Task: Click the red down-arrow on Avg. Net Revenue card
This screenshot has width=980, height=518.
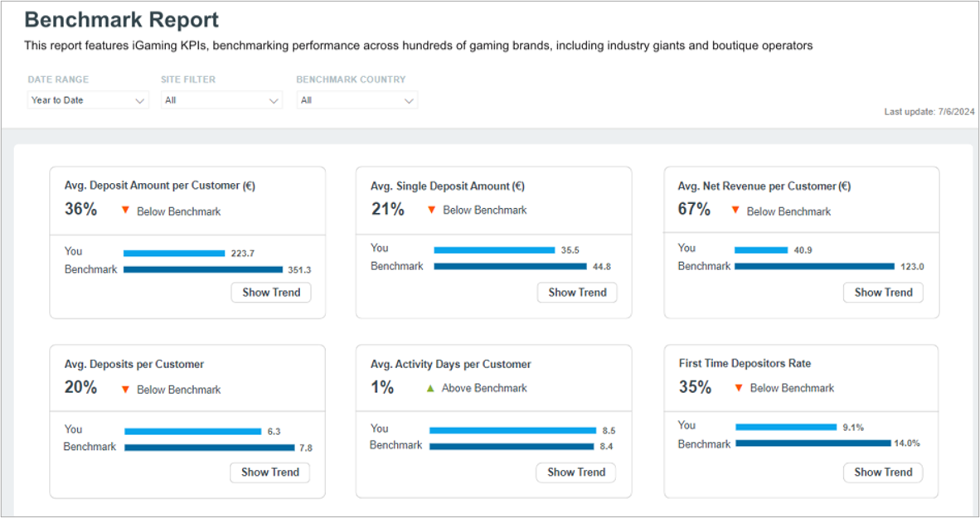Action: tap(735, 210)
